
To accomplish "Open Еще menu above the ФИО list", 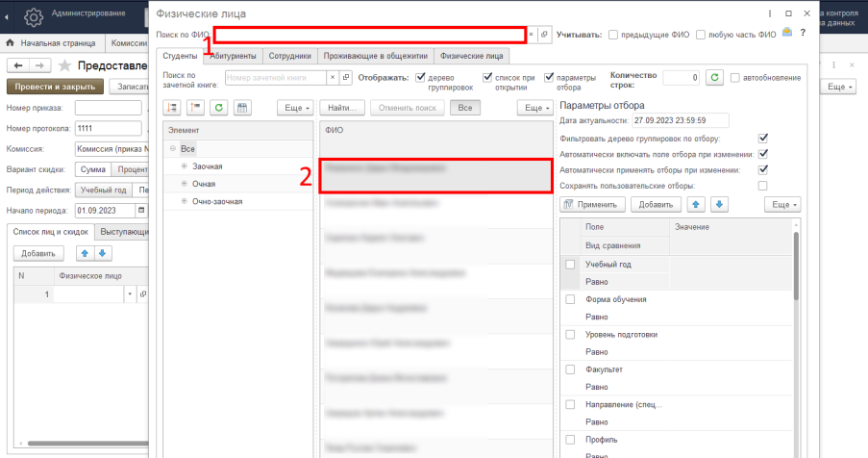I will [x=535, y=108].
